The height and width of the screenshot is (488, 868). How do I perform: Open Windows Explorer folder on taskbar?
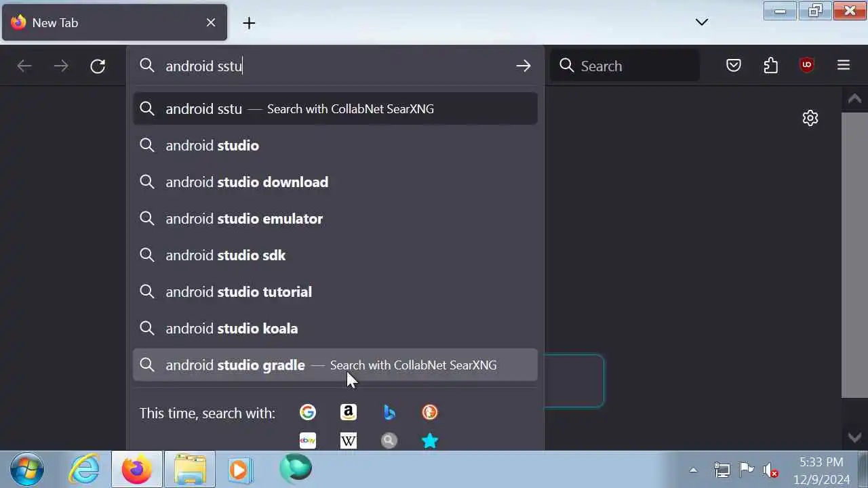190,469
